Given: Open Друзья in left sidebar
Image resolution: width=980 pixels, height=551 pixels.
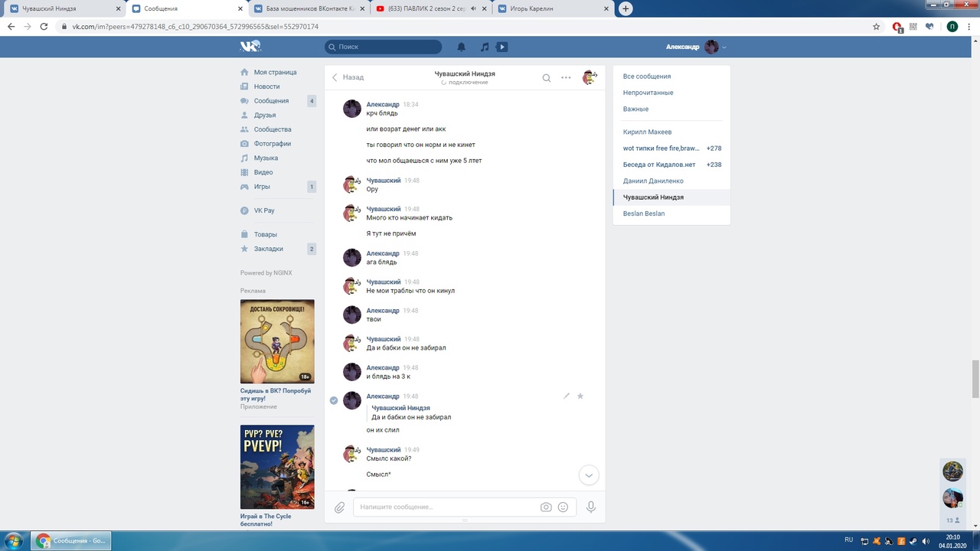Looking at the screenshot, I should tap(265, 115).
